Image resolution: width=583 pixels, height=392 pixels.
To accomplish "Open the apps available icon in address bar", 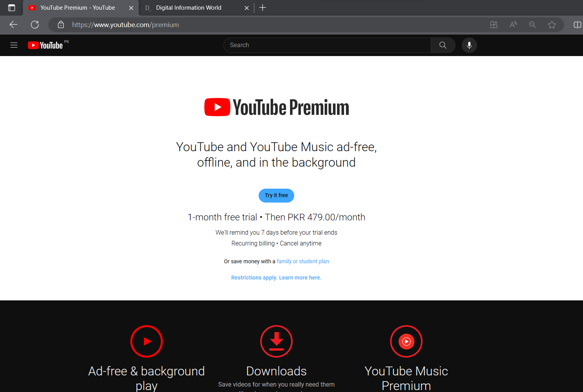I will 494,25.
